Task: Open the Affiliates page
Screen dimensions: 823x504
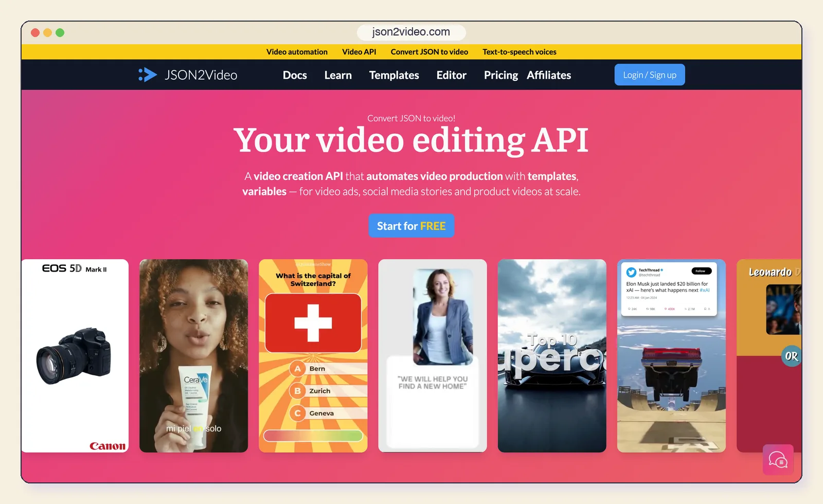Action: click(549, 75)
